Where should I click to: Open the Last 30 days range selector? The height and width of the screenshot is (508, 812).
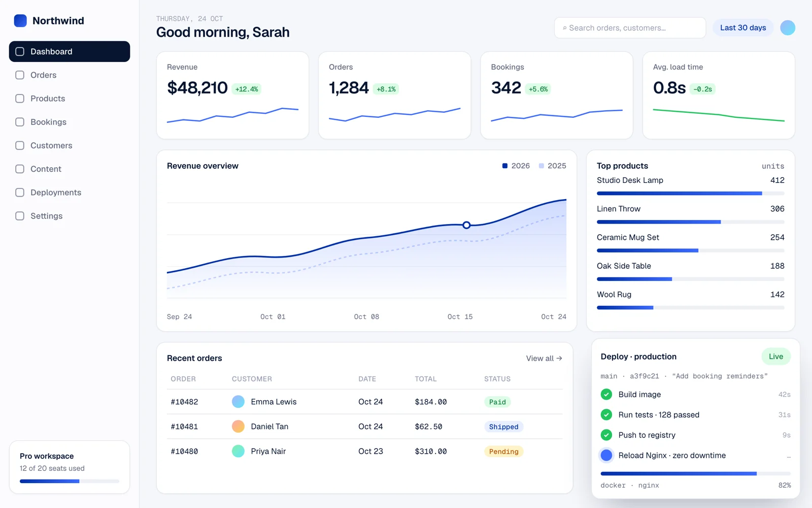click(743, 27)
